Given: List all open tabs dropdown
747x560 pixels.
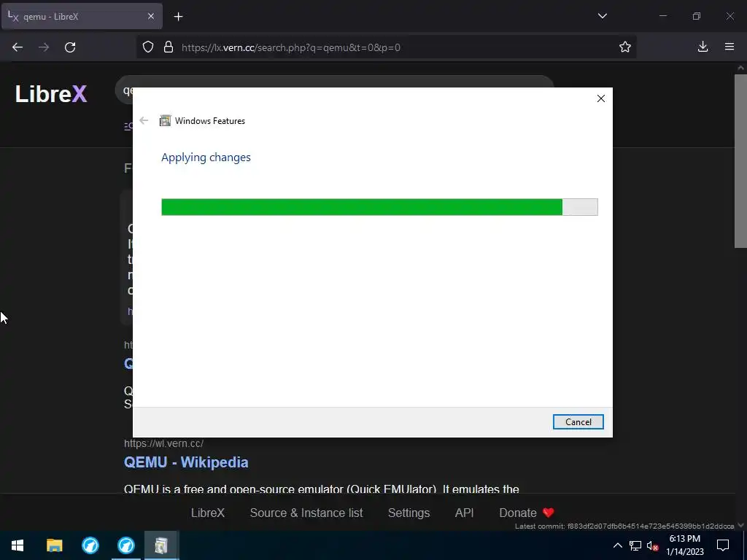Looking at the screenshot, I should (602, 16).
